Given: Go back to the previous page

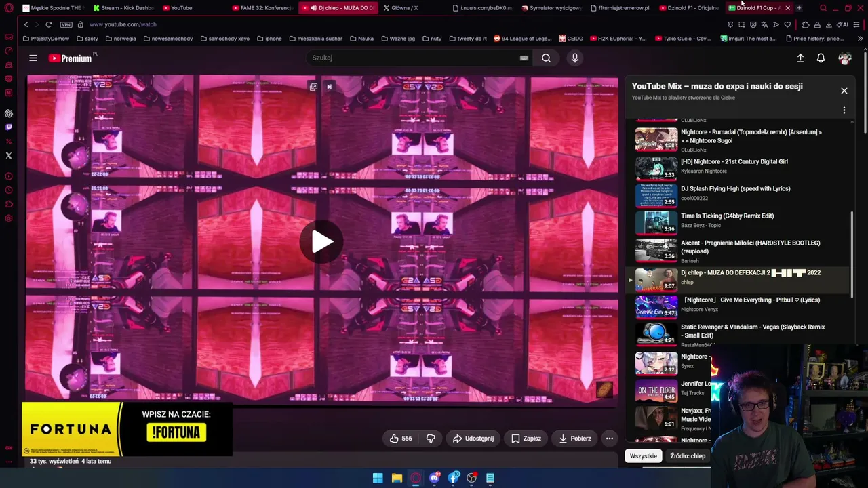Looking at the screenshot, I should point(26,24).
